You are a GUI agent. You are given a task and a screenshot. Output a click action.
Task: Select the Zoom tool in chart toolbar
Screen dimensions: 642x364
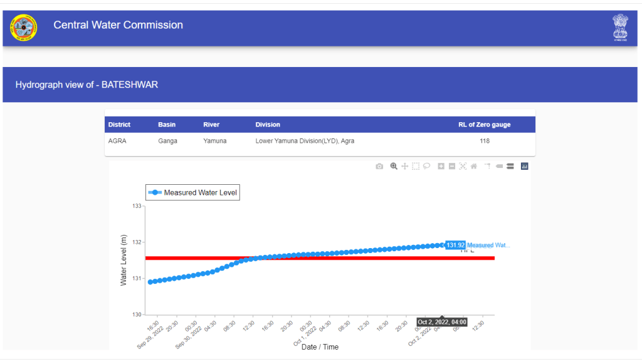[394, 166]
